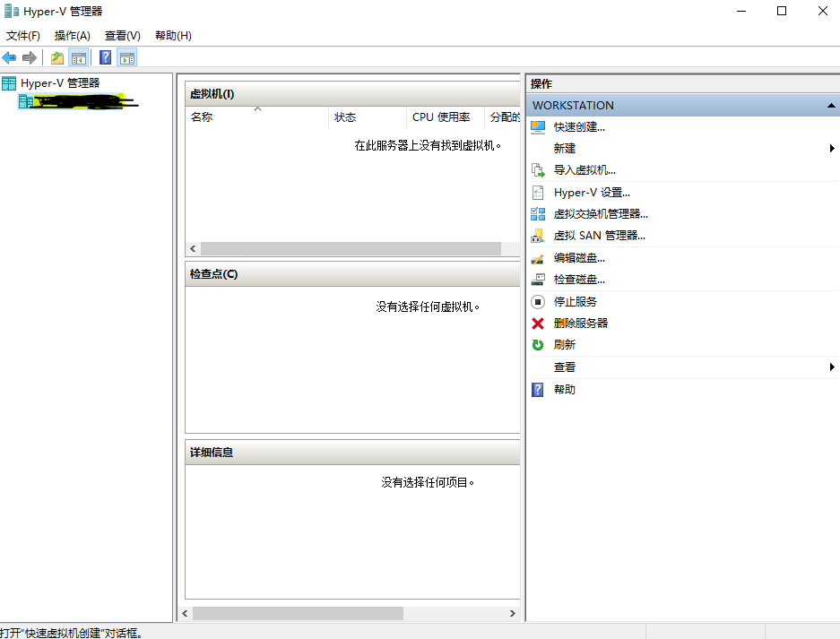Click the 详细信息 section header
Image resolution: width=840 pixels, height=639 pixels.
tap(352, 452)
